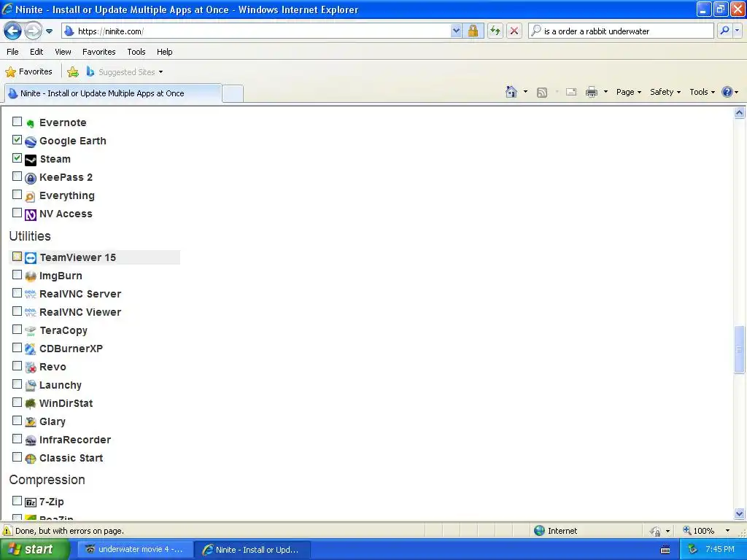The width and height of the screenshot is (747, 560).
Task: Uncheck the Google Earth checkbox
Action: coord(18,139)
